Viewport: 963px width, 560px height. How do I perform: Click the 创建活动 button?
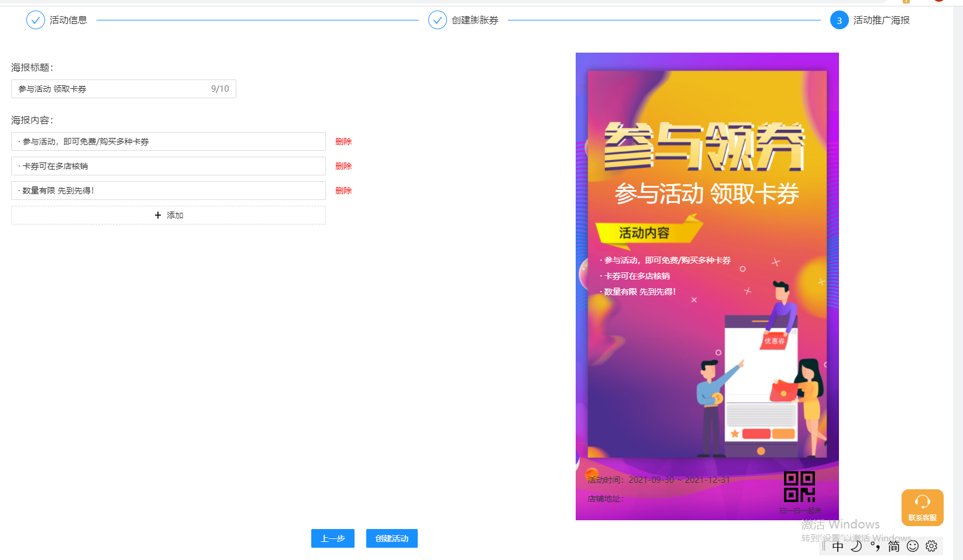coord(391,538)
